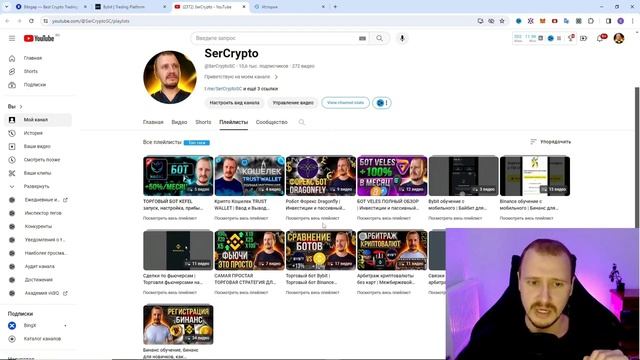640x360 pixels.
Task: Click the page vertical scrollbar
Action: click(x=637, y=157)
